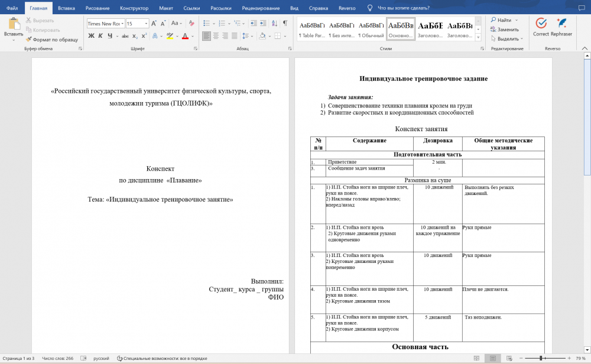Click the Reverso Correct icon
This screenshot has width=591, height=364.
pos(541,27)
